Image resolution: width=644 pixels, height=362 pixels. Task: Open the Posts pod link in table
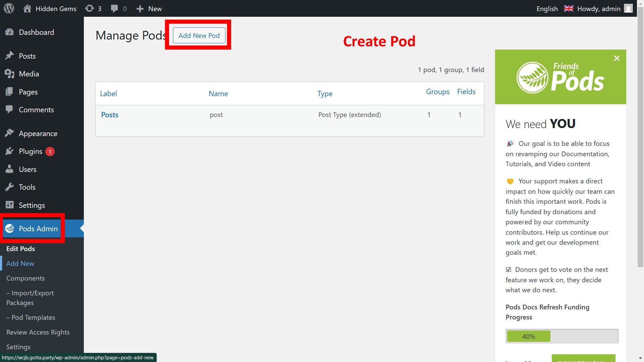(x=110, y=115)
